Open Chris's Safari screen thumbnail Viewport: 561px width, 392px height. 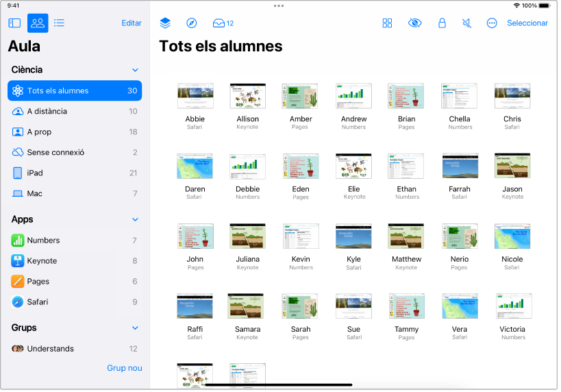pos(512,96)
